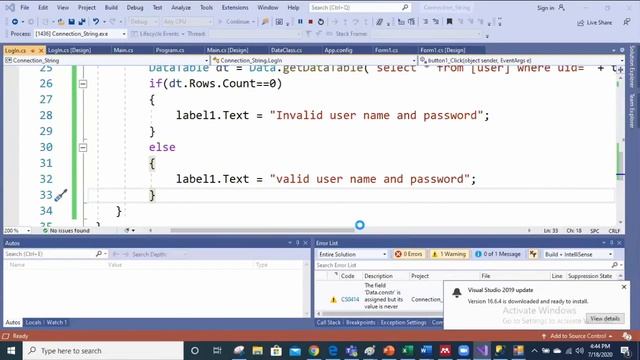Switch to the Program.cs tab
Image resolution: width=640 pixels, height=360 pixels.
pyautogui.click(x=170, y=50)
